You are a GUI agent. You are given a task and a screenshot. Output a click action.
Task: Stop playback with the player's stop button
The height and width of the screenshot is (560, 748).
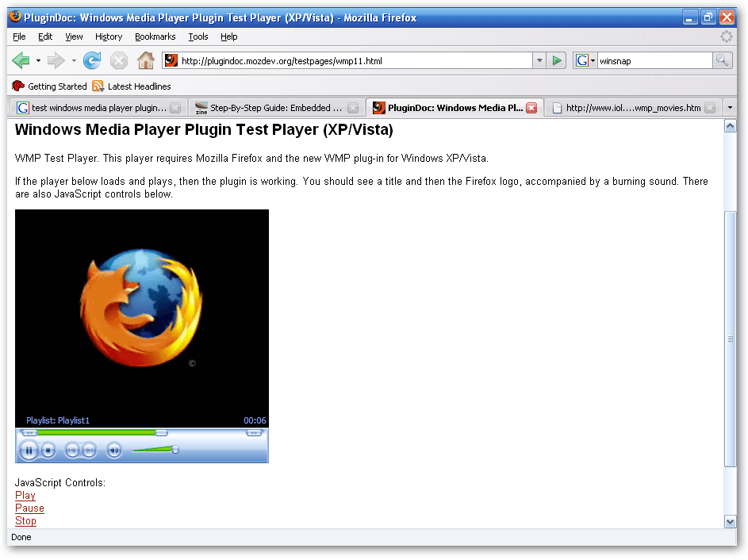tap(48, 451)
